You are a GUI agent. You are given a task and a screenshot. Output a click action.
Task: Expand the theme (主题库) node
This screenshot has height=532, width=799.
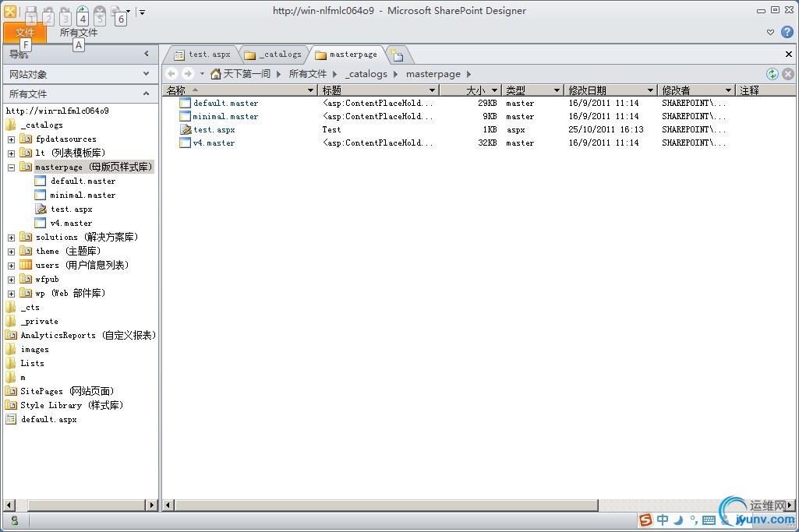pyautogui.click(x=11, y=252)
